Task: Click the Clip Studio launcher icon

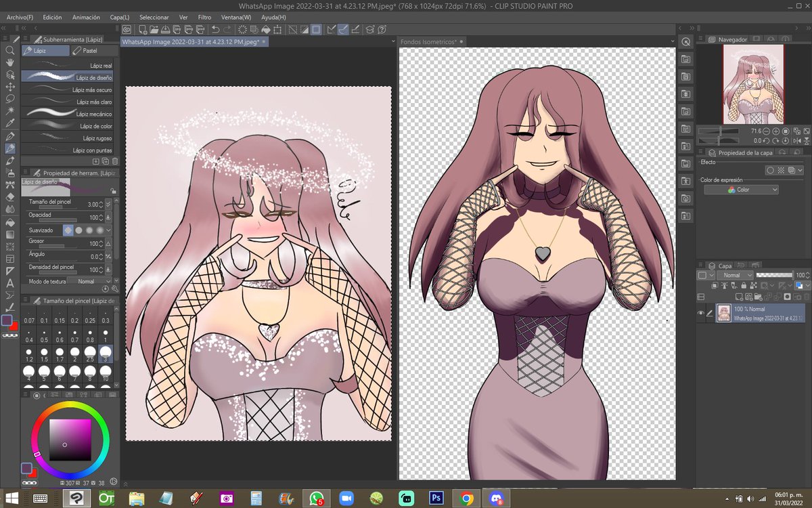Action: [127, 29]
